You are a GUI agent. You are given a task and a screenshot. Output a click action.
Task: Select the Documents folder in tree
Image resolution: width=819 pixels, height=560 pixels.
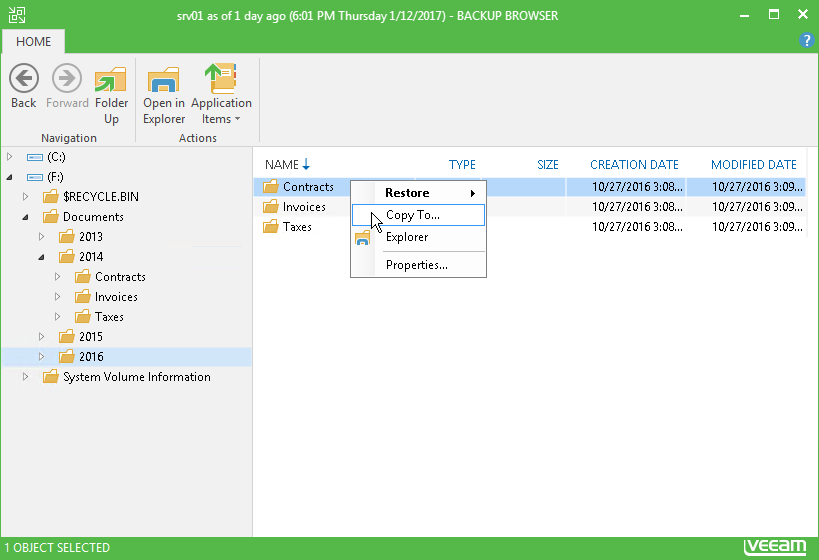coord(93,217)
